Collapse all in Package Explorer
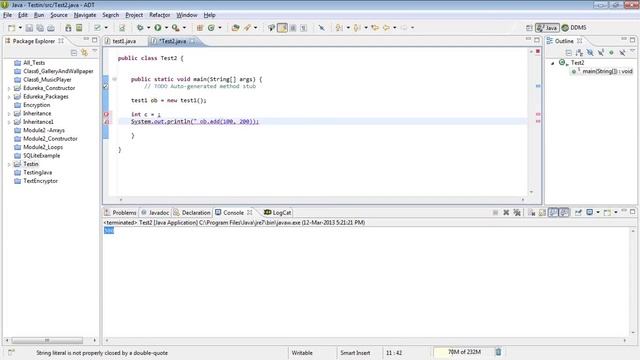The height and width of the screenshot is (360, 640). click(74, 53)
